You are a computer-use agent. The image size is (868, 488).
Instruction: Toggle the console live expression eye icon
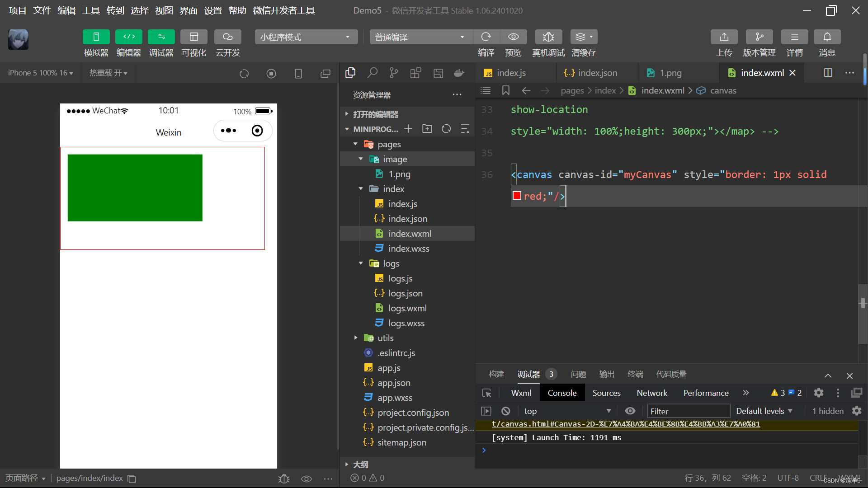(x=630, y=411)
